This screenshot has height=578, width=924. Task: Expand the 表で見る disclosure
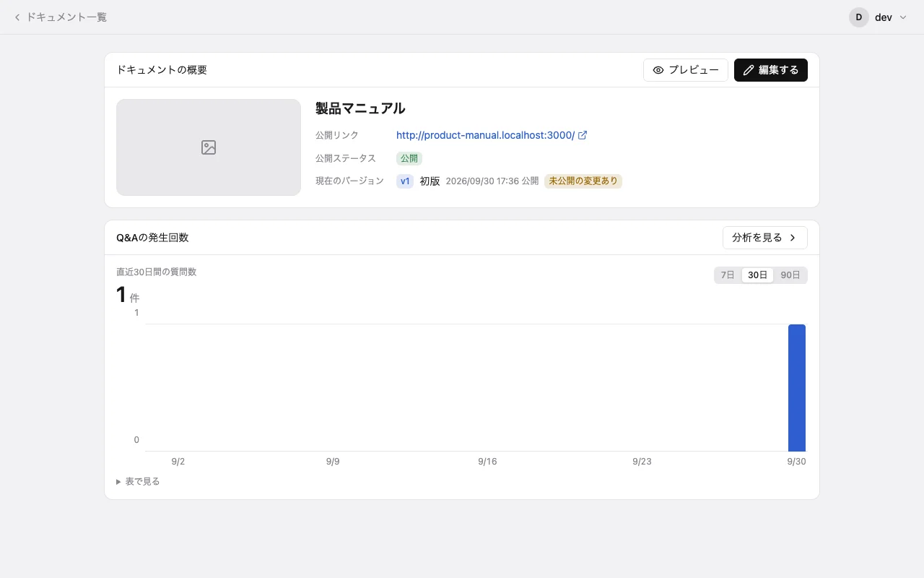(138, 481)
